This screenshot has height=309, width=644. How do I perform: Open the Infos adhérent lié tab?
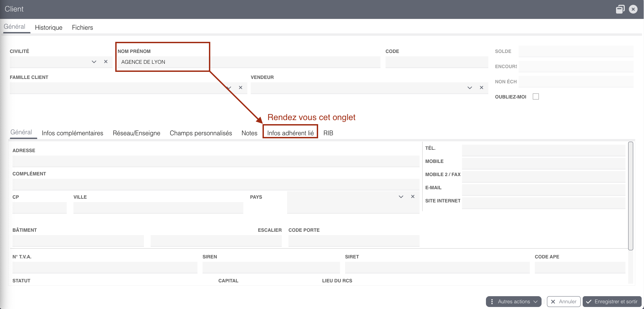pyautogui.click(x=290, y=133)
